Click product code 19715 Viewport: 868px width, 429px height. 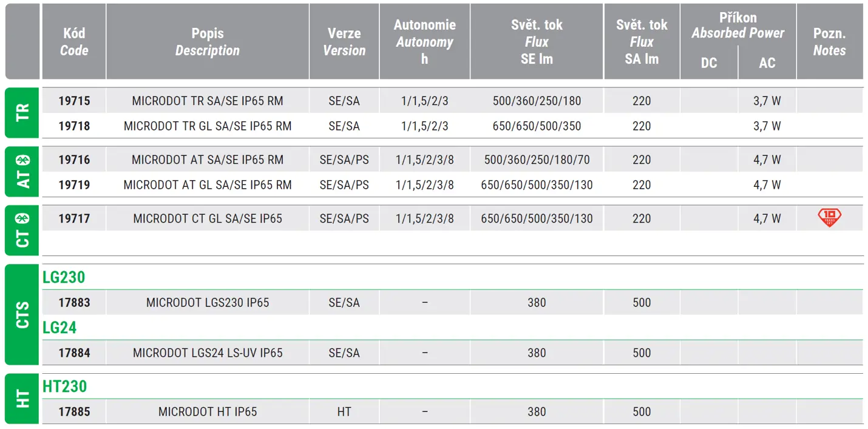(x=74, y=101)
